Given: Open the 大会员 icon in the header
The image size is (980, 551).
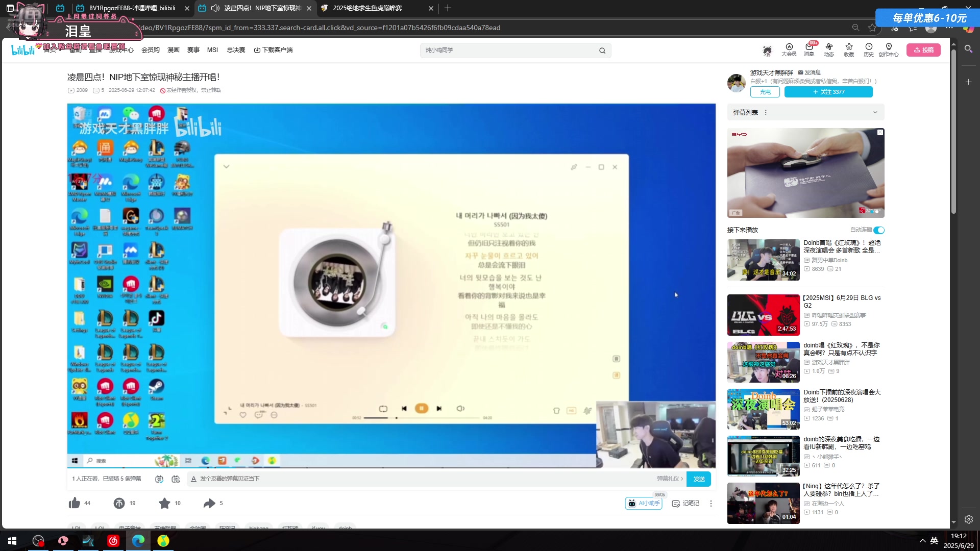Looking at the screenshot, I should tap(789, 49).
